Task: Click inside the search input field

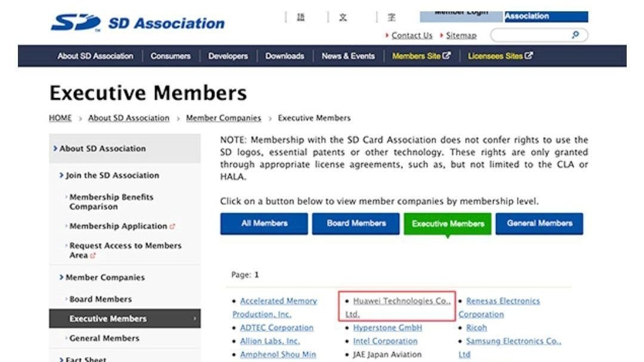Action: click(531, 35)
